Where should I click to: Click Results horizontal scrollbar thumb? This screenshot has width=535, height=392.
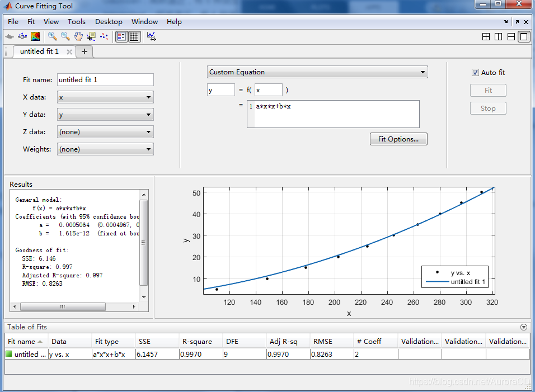point(63,307)
